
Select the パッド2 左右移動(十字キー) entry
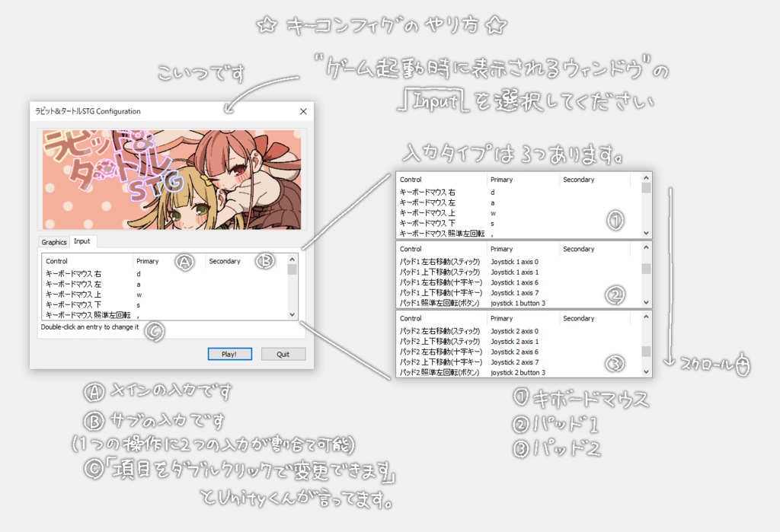coord(441,352)
